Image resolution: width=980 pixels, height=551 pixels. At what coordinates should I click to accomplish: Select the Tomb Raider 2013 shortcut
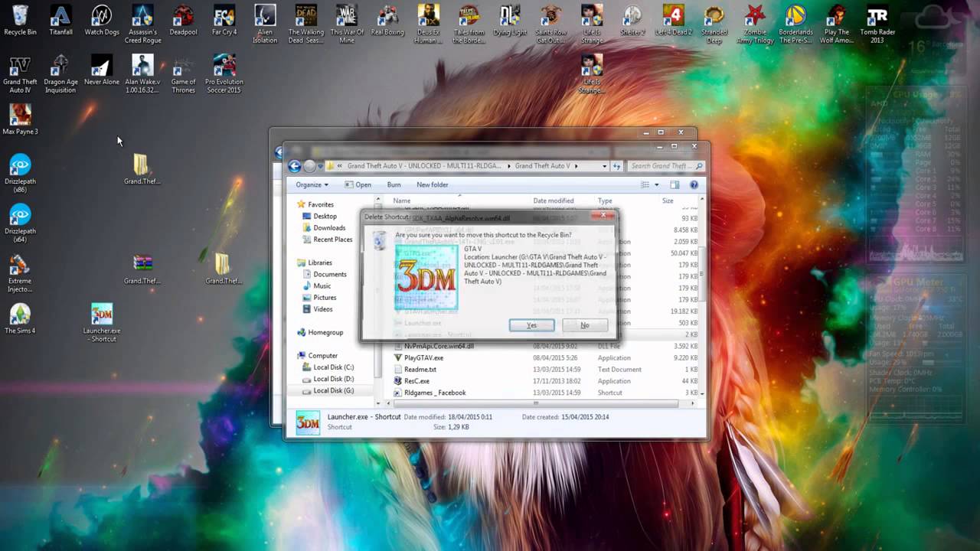[x=877, y=24]
